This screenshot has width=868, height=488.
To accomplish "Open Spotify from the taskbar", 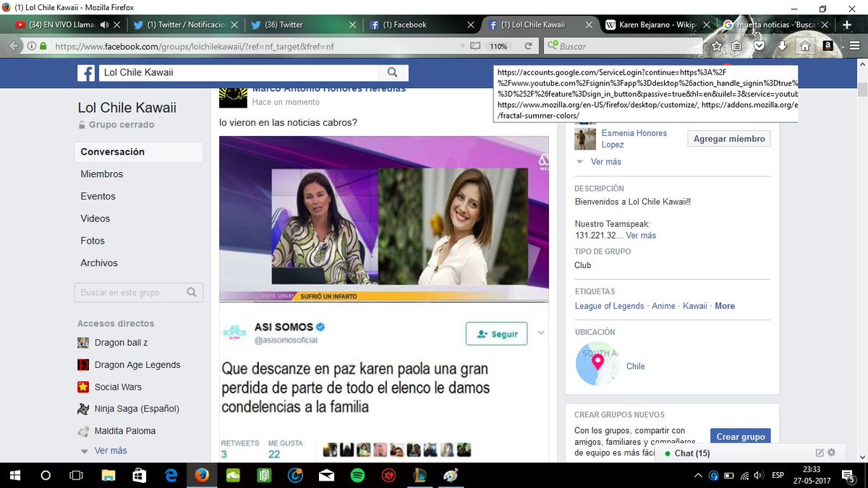I will (357, 476).
